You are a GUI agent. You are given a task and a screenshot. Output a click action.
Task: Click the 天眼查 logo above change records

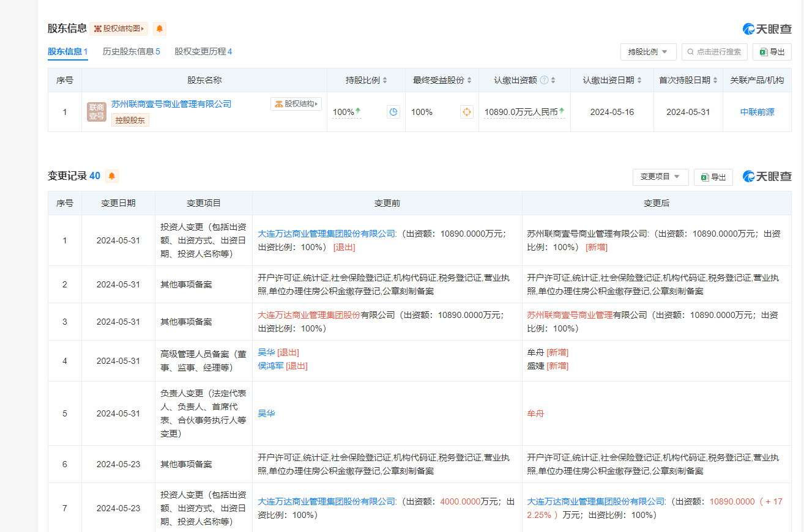pos(767,176)
